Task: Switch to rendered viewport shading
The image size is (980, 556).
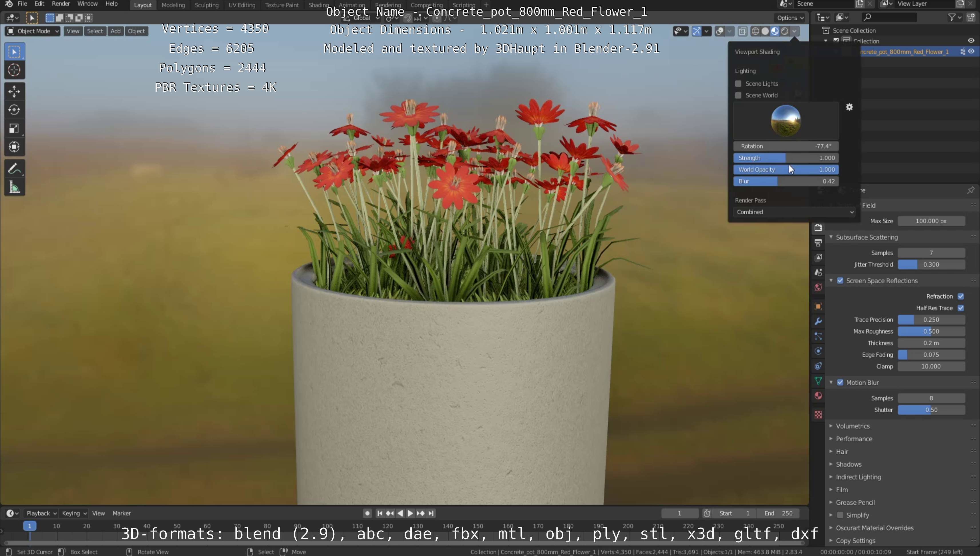Action: 785,31
